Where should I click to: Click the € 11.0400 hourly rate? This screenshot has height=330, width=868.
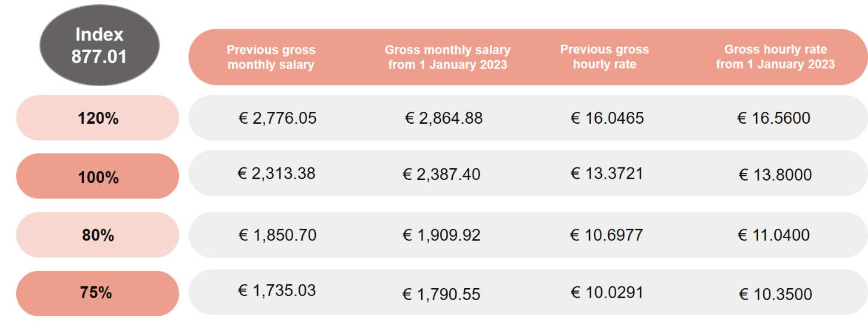coord(774,235)
